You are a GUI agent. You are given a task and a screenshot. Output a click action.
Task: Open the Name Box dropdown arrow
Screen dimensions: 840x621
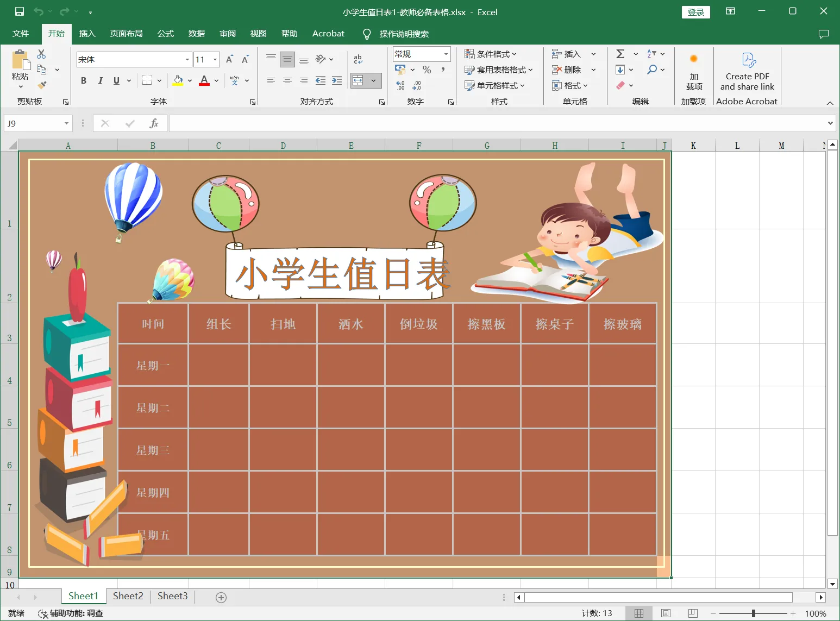click(66, 123)
